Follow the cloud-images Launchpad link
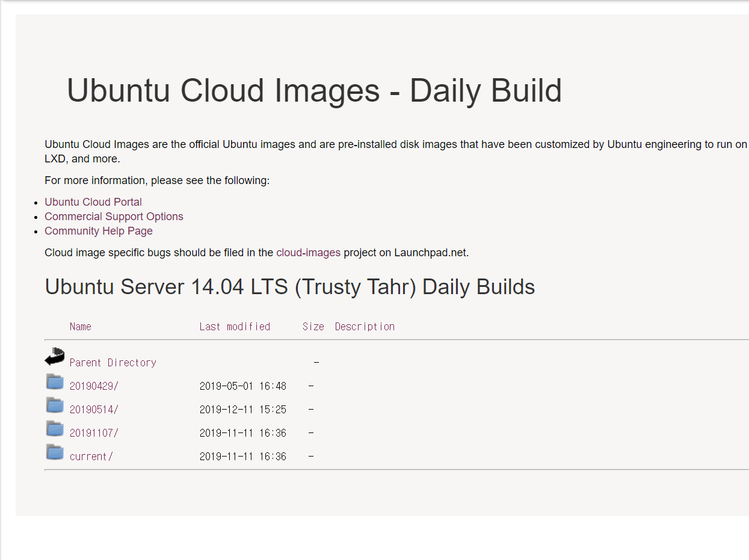The image size is (749, 560). tap(308, 253)
